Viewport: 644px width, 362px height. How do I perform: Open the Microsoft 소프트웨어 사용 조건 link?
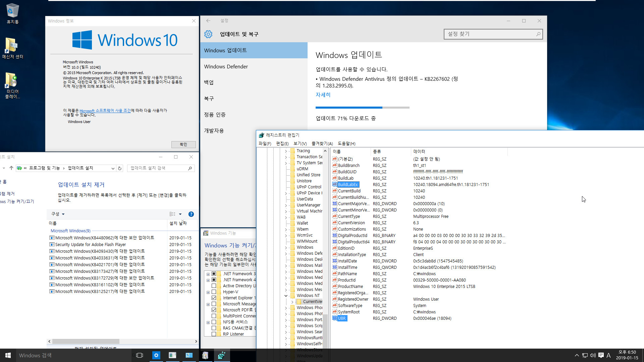pyautogui.click(x=105, y=111)
